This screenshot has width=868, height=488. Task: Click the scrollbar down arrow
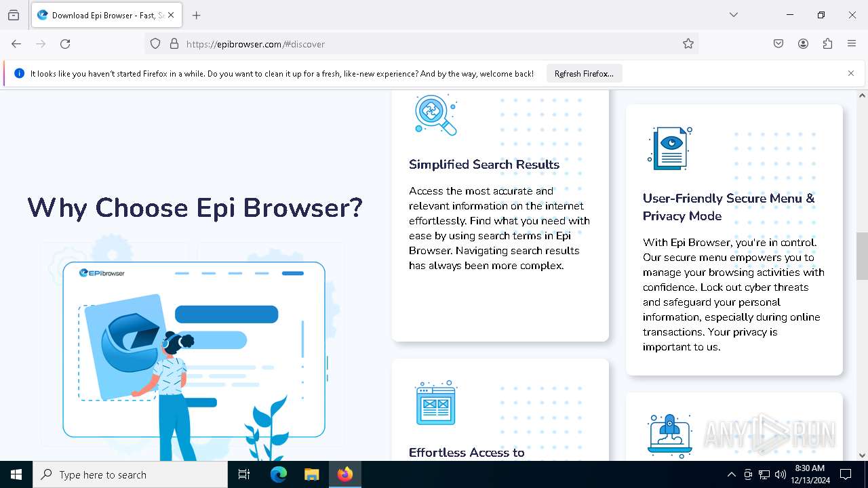(862, 455)
